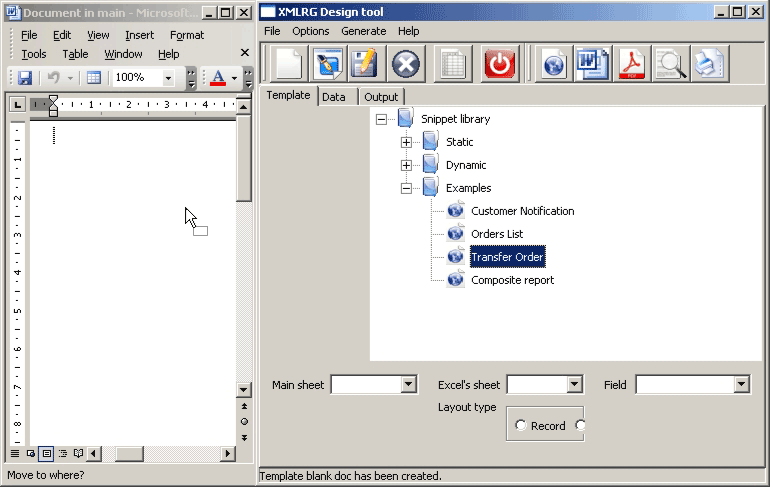Select the Orders List example
The image size is (770, 487).
(x=497, y=234)
